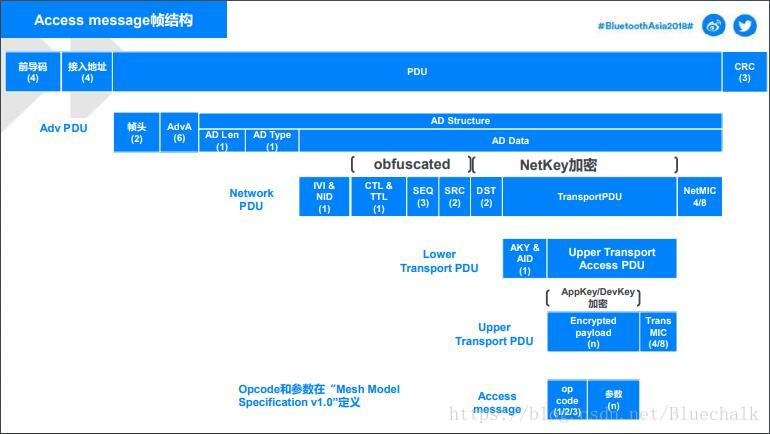The height and width of the screenshot is (434, 770).
Task: Select the DST (2) block
Action: coord(486,196)
